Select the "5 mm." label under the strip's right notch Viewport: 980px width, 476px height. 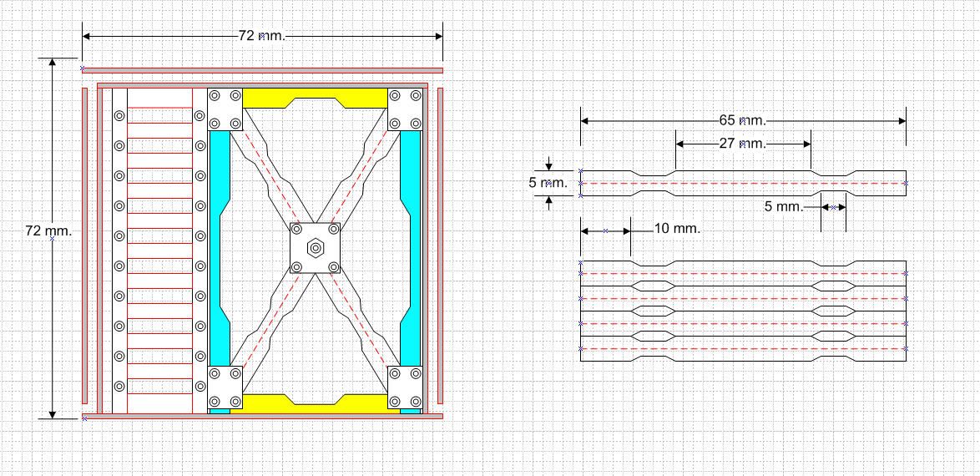coord(784,207)
